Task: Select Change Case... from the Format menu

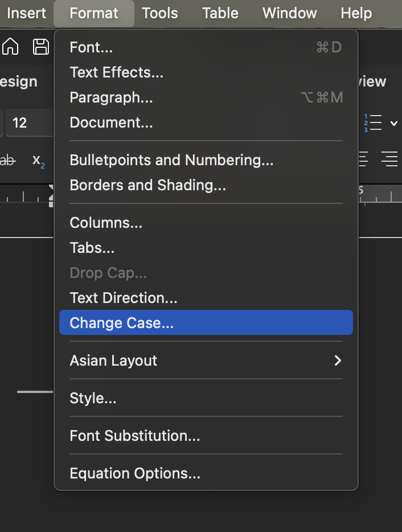Action: click(x=206, y=323)
